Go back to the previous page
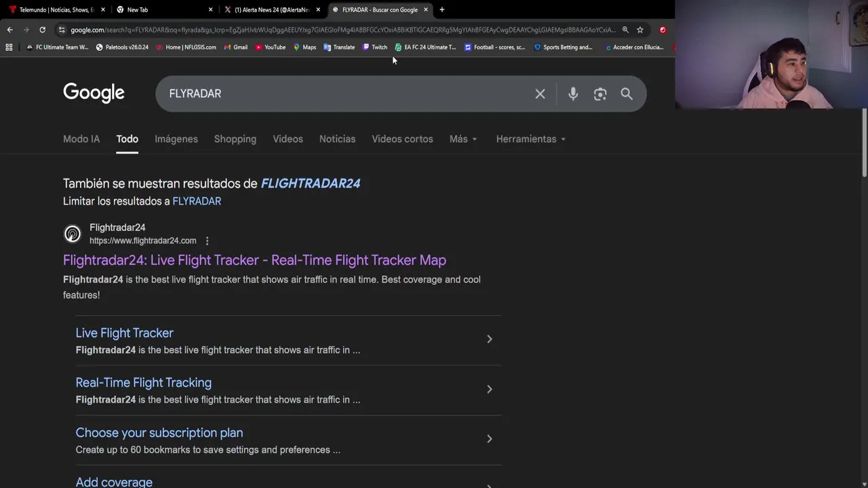The width and height of the screenshot is (868, 488). (x=9, y=30)
